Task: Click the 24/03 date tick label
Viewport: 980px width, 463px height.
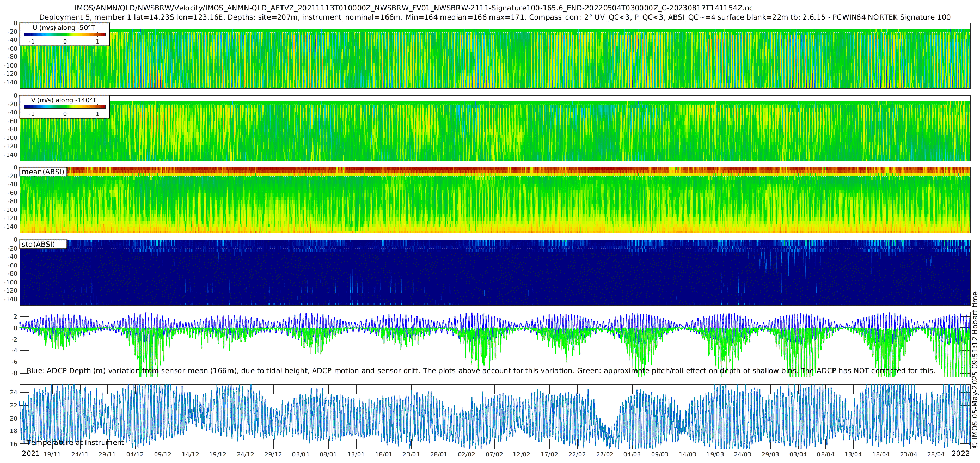Action: pos(743,454)
